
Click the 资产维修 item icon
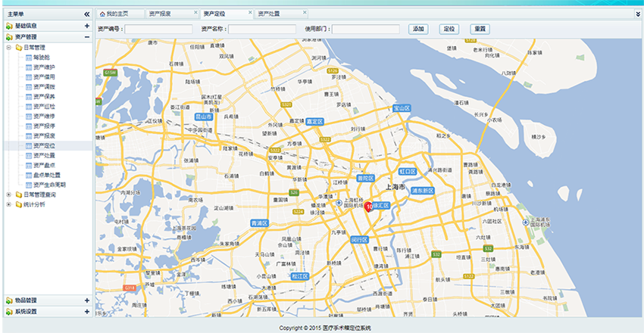(28, 117)
